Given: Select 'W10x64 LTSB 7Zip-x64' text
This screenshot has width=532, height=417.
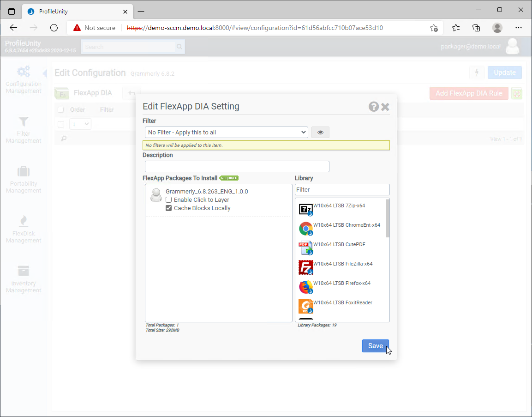Looking at the screenshot, I should [x=339, y=205].
